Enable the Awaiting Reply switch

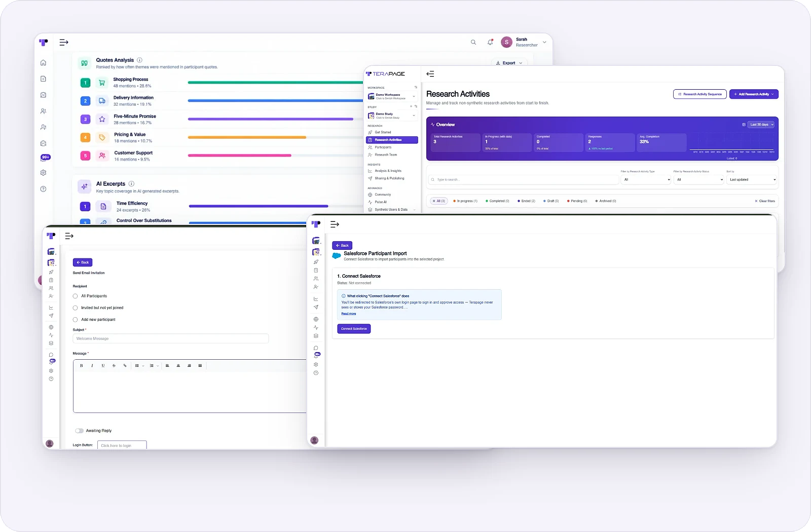click(x=79, y=431)
